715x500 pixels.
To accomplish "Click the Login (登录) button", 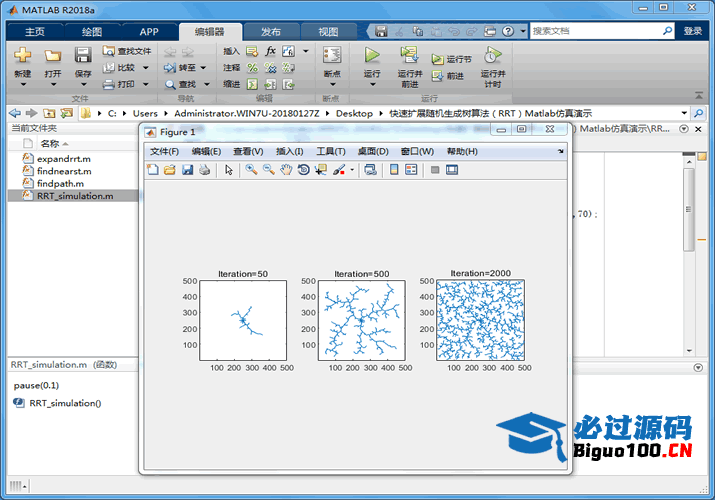I will click(693, 31).
